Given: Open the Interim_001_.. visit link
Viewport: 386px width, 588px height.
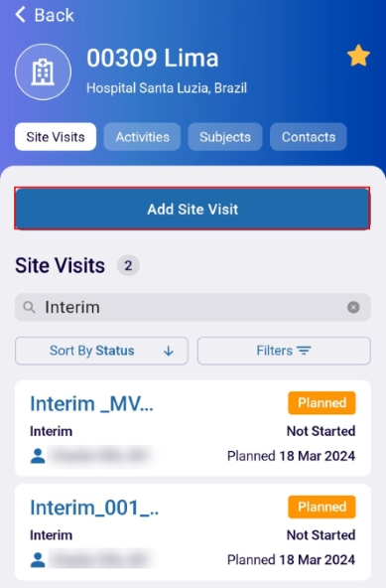Looking at the screenshot, I should click(x=94, y=508).
